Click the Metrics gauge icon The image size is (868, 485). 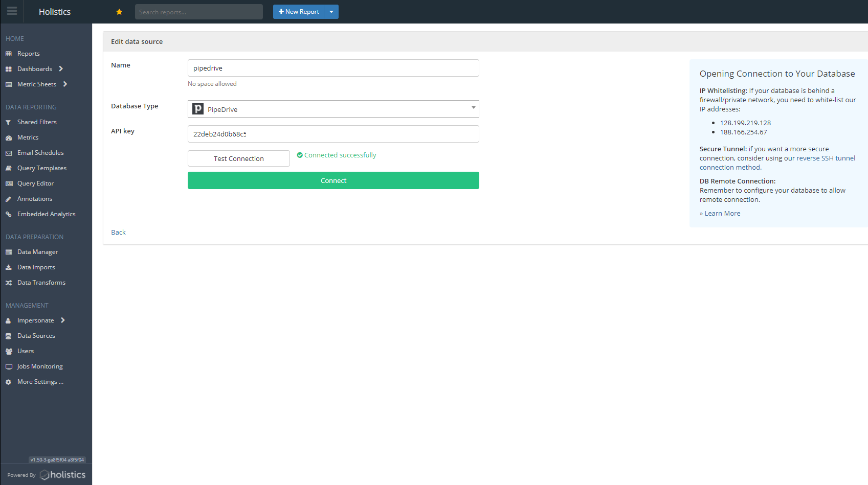click(9, 137)
